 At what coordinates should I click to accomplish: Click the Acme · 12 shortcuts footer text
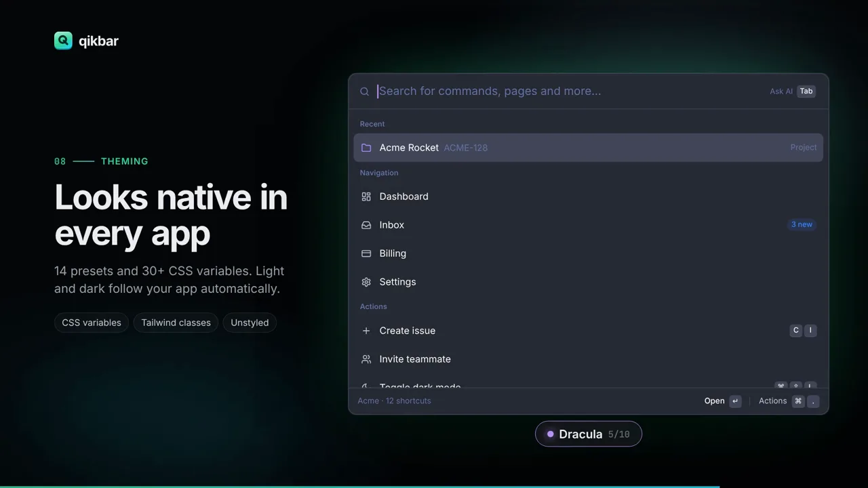click(395, 401)
